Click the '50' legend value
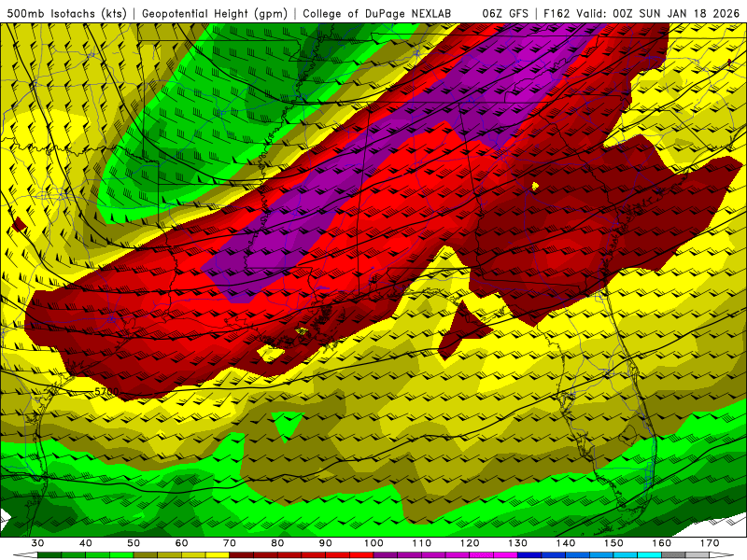The height and width of the screenshot is (560, 747). click(134, 543)
